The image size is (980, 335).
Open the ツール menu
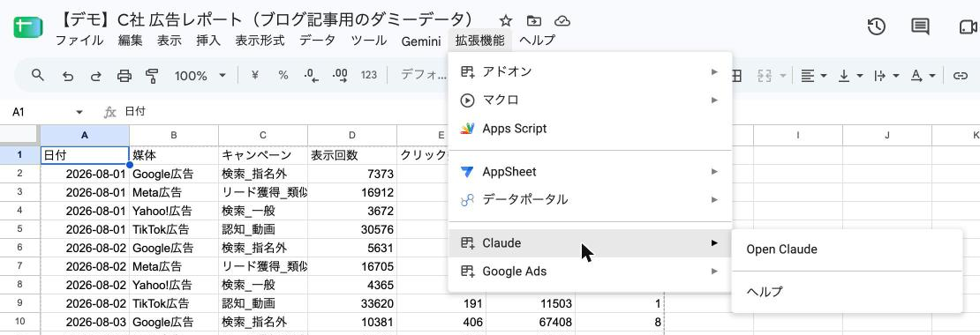click(369, 41)
